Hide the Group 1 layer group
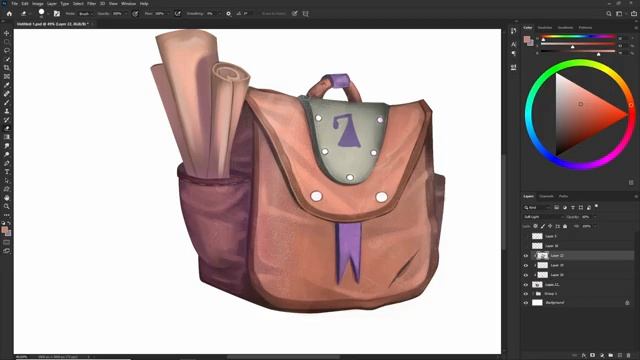640x360 pixels. 526,293
